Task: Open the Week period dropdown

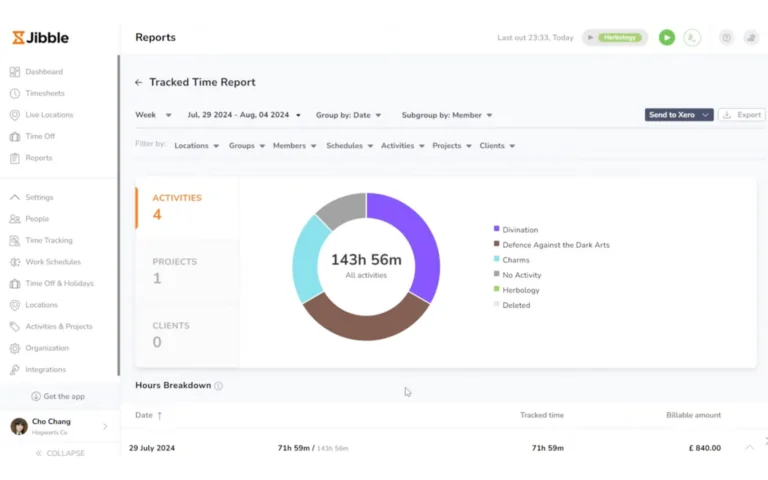Action: pos(153,115)
